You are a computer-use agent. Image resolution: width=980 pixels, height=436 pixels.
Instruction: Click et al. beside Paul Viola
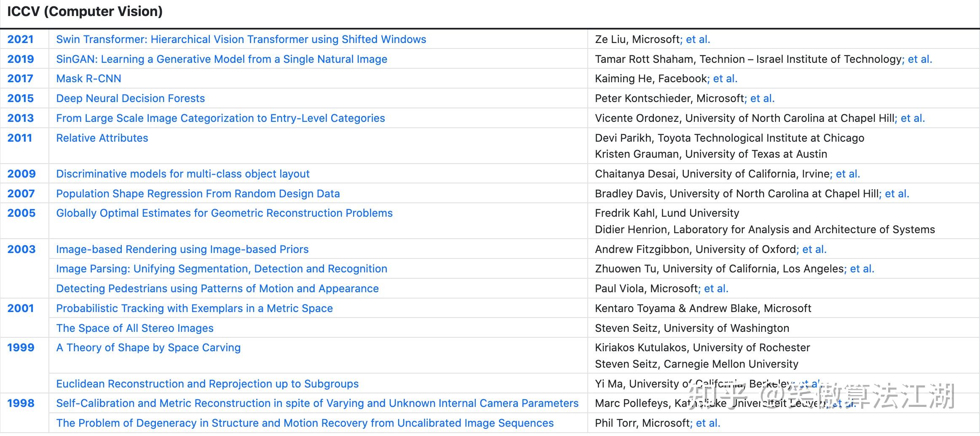click(716, 288)
